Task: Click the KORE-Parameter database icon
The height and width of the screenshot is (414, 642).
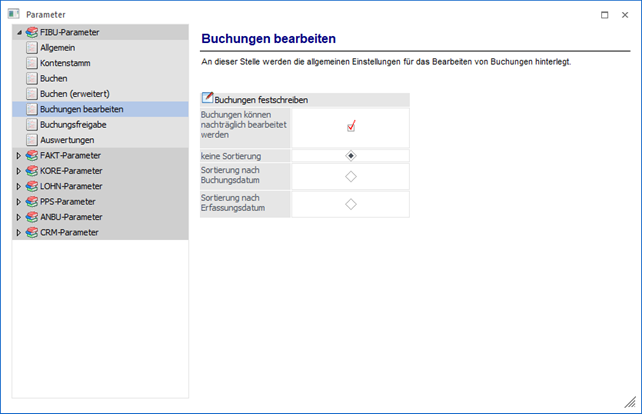Action: [x=32, y=171]
